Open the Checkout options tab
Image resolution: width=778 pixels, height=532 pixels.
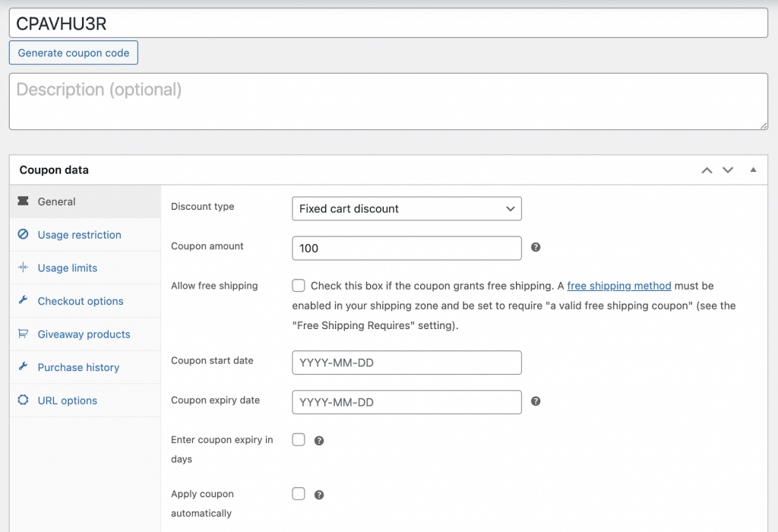(85, 301)
